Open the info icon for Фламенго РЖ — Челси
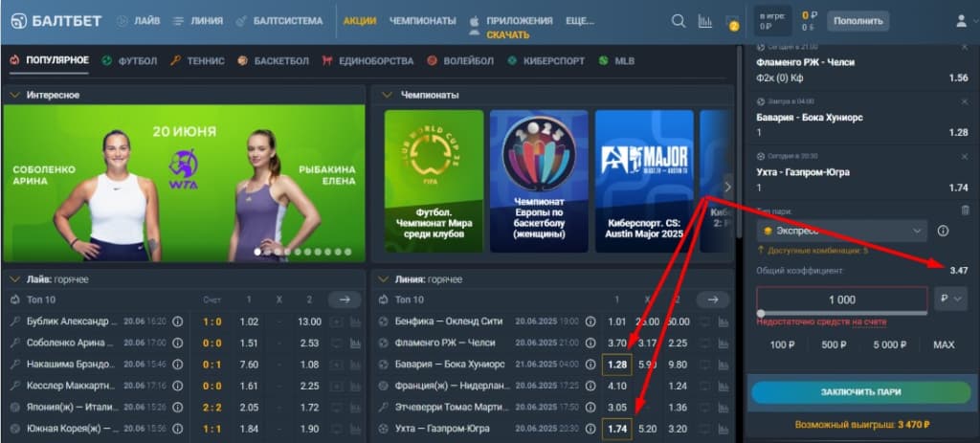The image size is (980, 443). (x=590, y=343)
